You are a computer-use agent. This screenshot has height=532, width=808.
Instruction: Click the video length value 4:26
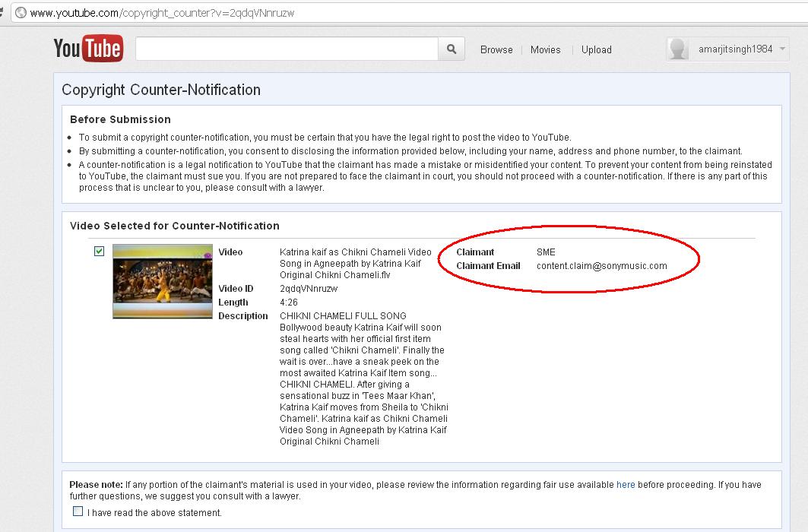pyautogui.click(x=289, y=302)
